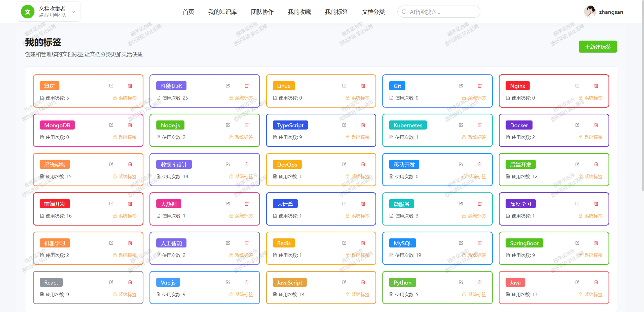Click the green 文 team logo

(x=28, y=12)
